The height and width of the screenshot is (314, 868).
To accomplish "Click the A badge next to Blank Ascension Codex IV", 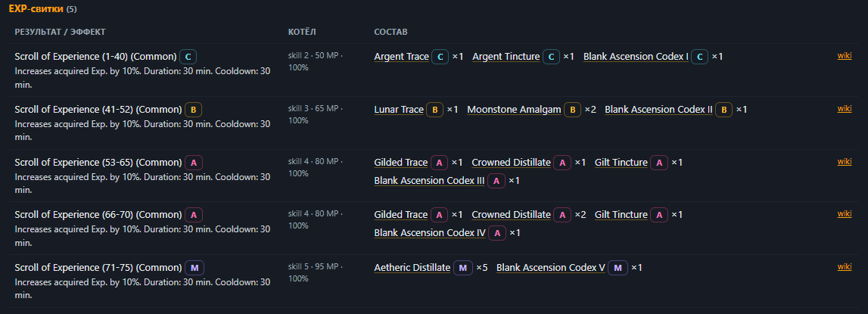I will click(497, 233).
